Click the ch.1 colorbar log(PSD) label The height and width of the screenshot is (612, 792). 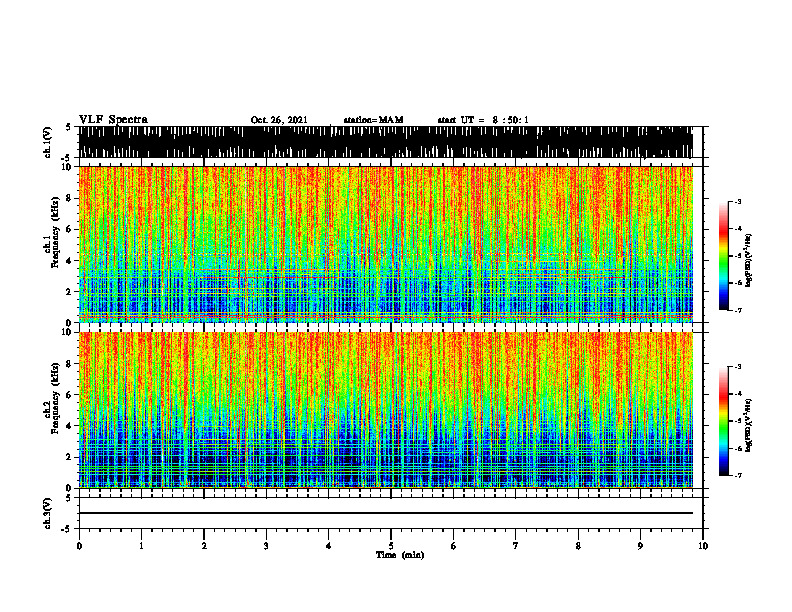tap(749, 259)
